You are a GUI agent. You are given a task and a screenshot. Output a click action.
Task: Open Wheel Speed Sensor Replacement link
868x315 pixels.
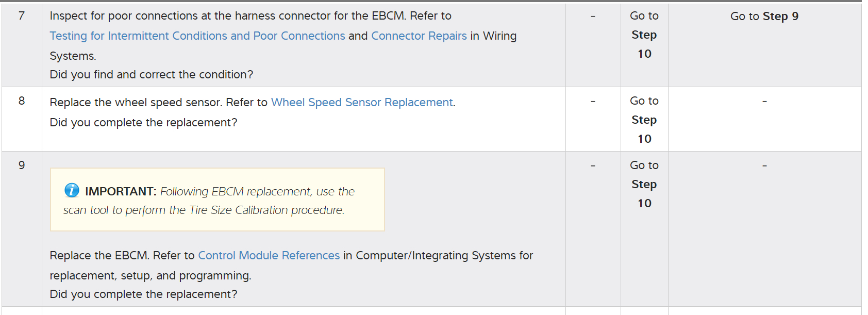pos(362,103)
